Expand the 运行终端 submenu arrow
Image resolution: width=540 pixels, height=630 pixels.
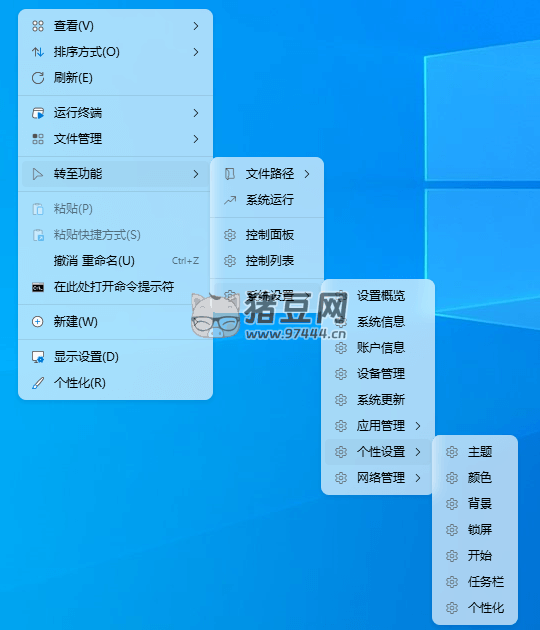click(196, 113)
